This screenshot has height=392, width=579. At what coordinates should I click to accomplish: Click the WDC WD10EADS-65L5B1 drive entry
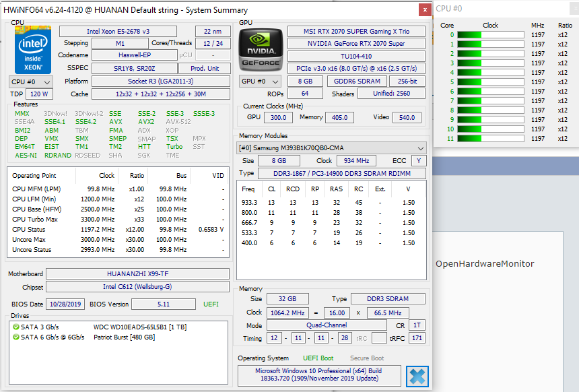point(140,327)
